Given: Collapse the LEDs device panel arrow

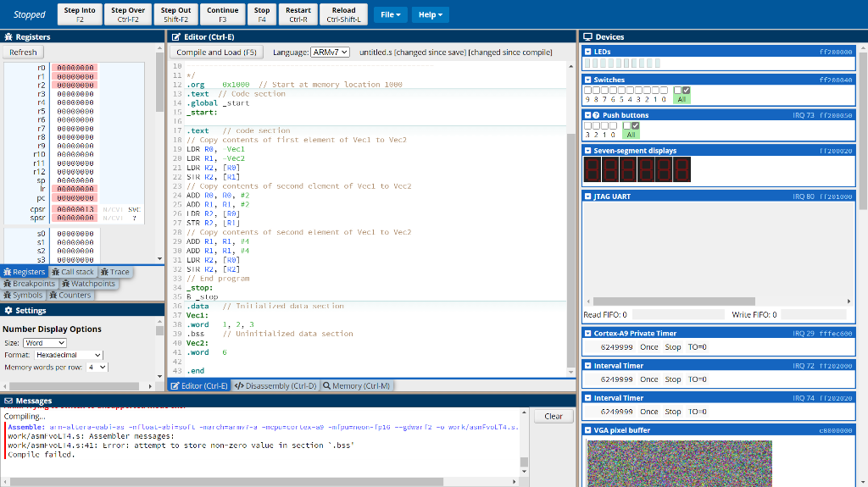Looking at the screenshot, I should click(588, 52).
